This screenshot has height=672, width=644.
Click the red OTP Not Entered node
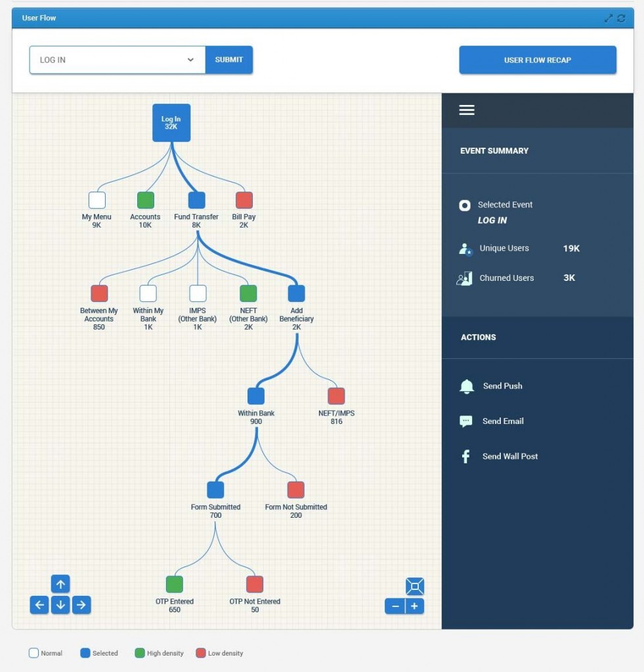pyautogui.click(x=255, y=584)
